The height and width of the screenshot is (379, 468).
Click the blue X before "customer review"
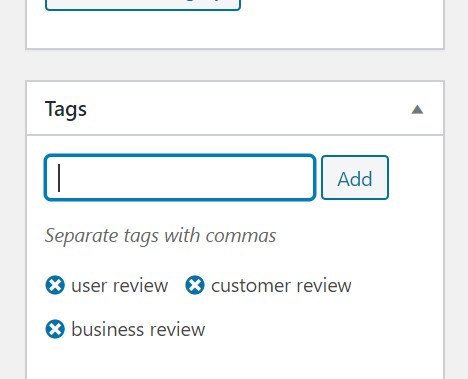[x=195, y=285]
